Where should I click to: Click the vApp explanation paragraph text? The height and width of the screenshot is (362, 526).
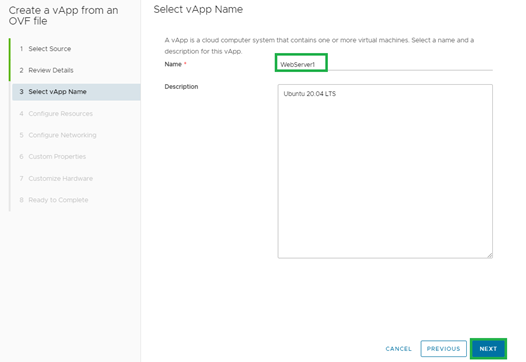click(319, 46)
